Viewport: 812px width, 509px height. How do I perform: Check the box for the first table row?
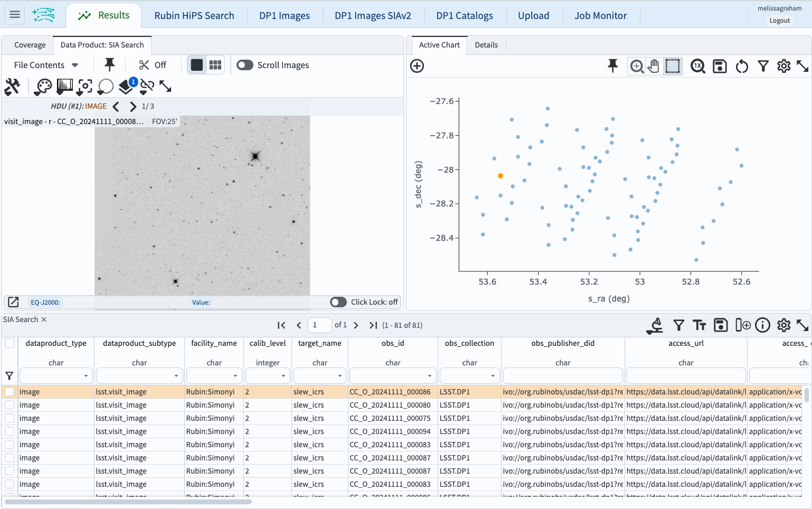click(10, 392)
